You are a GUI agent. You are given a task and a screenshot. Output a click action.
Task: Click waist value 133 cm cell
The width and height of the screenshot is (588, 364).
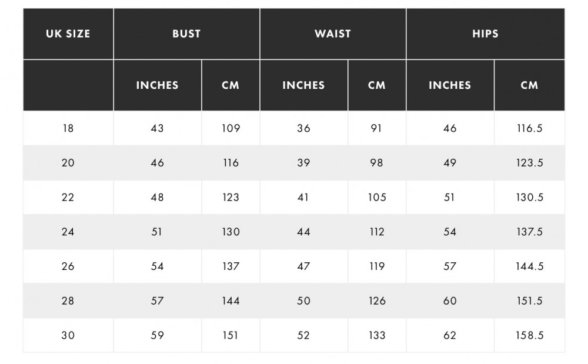click(x=377, y=335)
